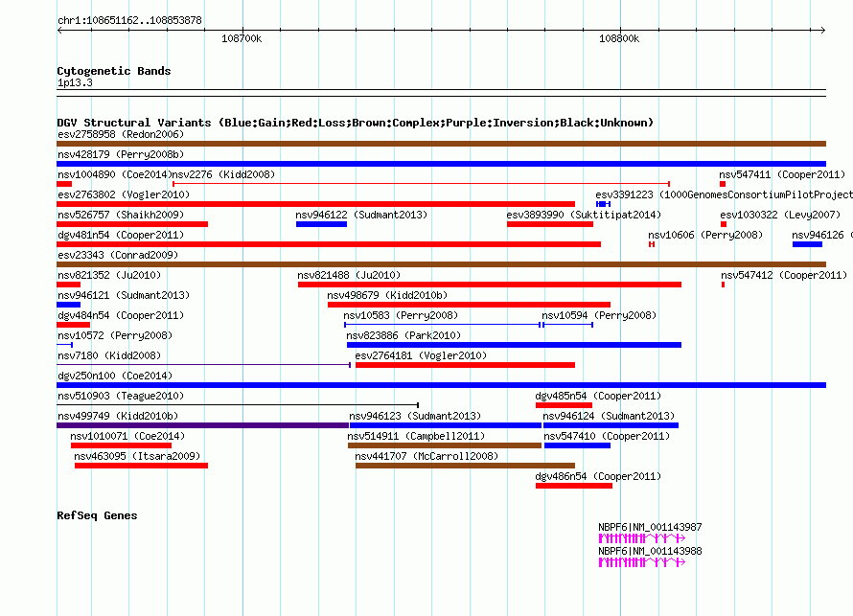The image size is (853, 616).
Task: Select the nsv510903 (Teague2010) label
Action: (x=121, y=396)
